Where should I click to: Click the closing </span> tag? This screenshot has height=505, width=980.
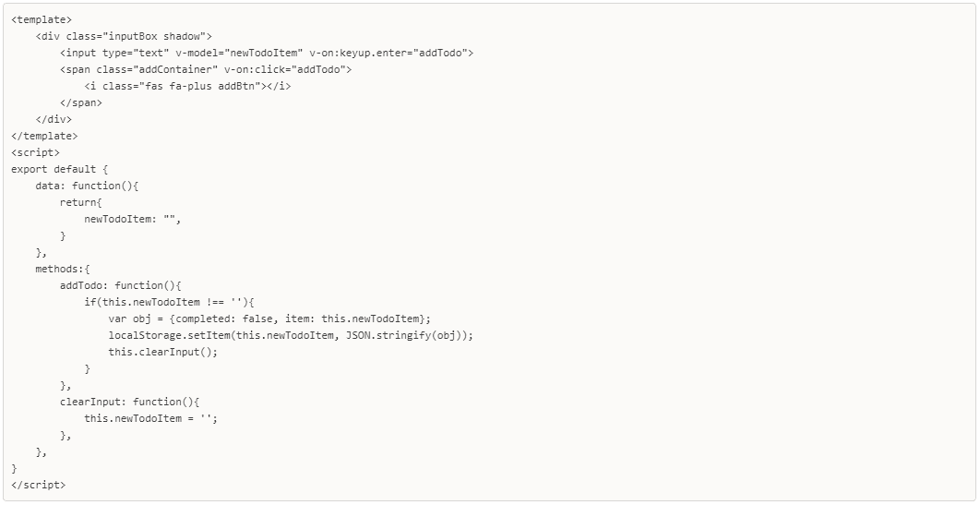81,102
